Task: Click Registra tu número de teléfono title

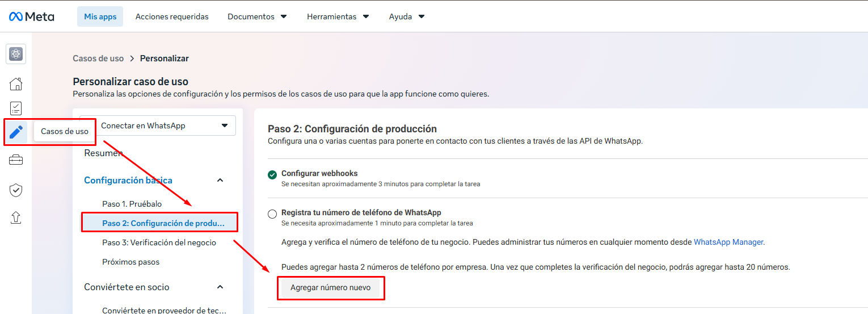Action: pyautogui.click(x=361, y=212)
